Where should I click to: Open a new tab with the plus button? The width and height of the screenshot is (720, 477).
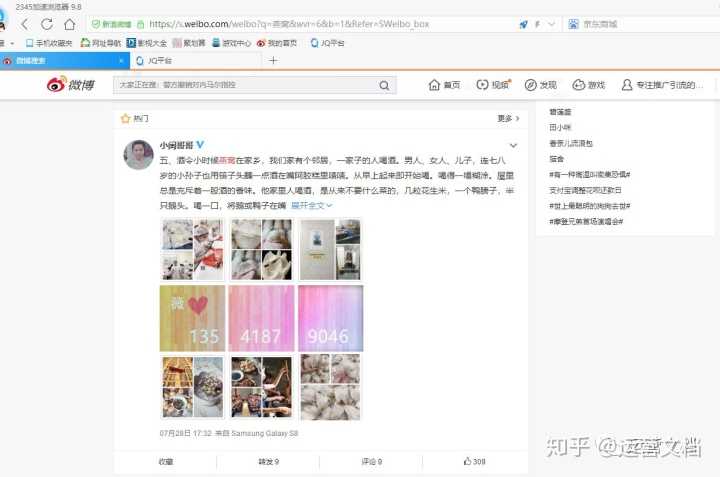[273, 60]
